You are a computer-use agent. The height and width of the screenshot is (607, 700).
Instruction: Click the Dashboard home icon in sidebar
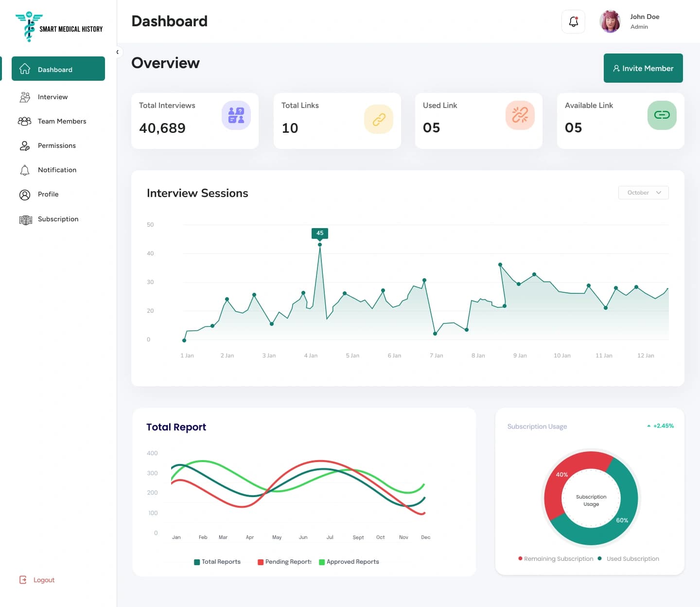(25, 69)
